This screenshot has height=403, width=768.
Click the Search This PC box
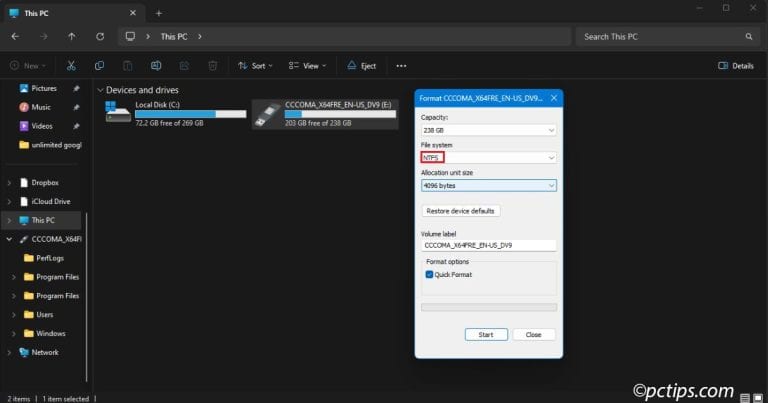[x=665, y=37]
